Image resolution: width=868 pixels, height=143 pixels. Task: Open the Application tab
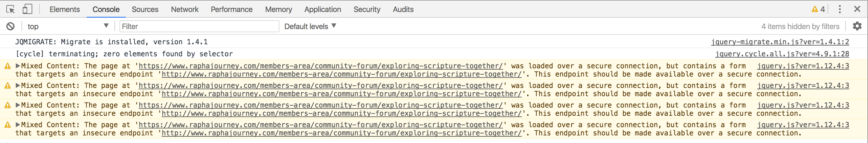click(x=322, y=9)
